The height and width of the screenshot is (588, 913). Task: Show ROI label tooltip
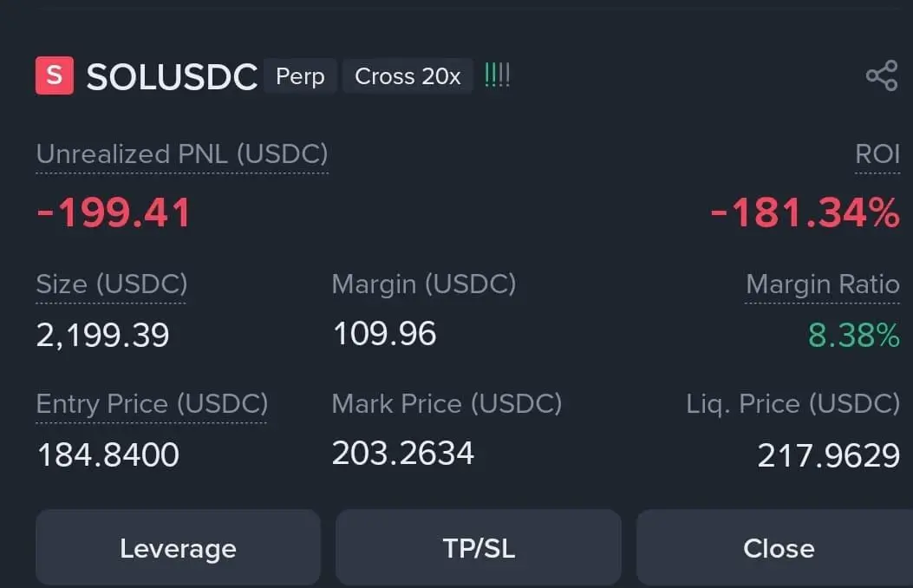(x=877, y=154)
